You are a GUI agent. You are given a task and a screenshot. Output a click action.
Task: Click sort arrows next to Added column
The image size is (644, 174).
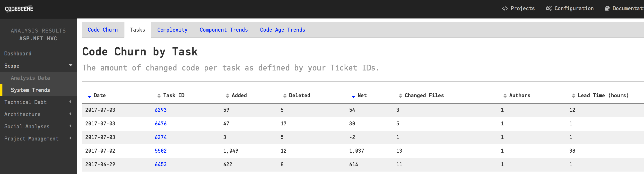(x=227, y=96)
